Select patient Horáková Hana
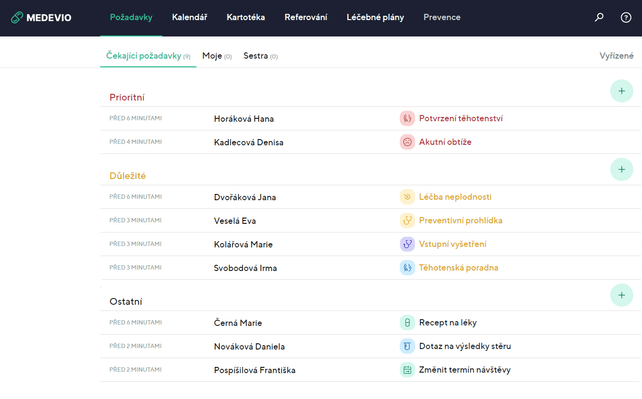 [244, 119]
